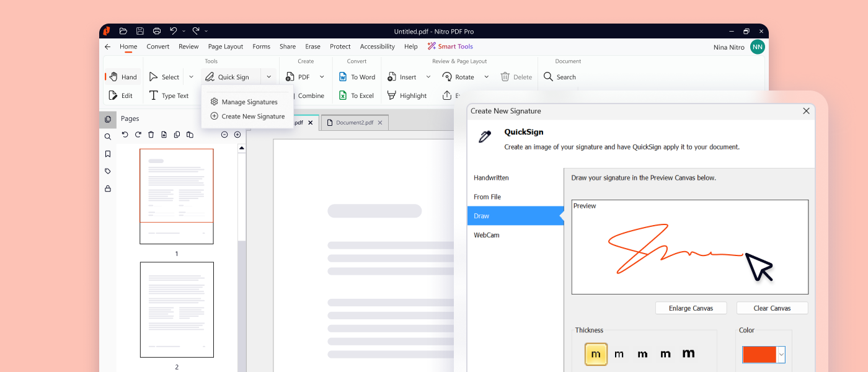The image size is (868, 372).
Task: Open the Pages panel sidebar icon
Action: 108,119
